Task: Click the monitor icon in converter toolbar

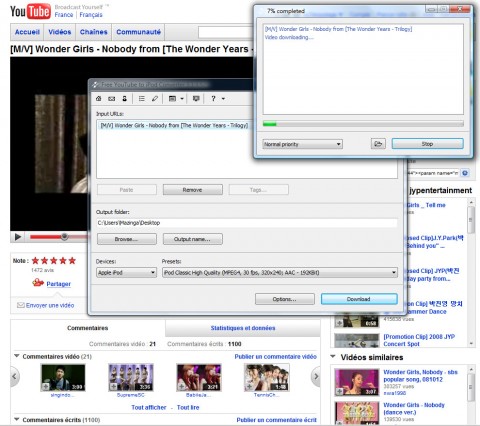Action: pos(196,99)
